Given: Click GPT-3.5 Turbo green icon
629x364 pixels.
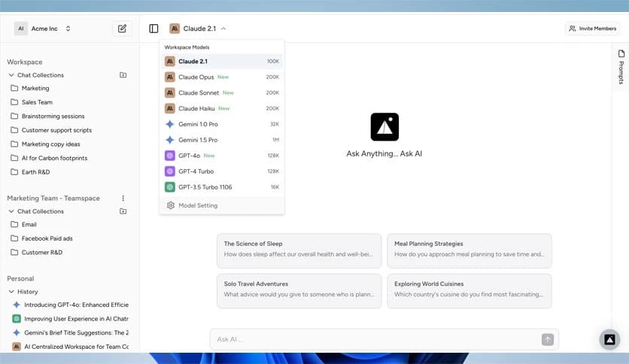Looking at the screenshot, I should click(170, 187).
